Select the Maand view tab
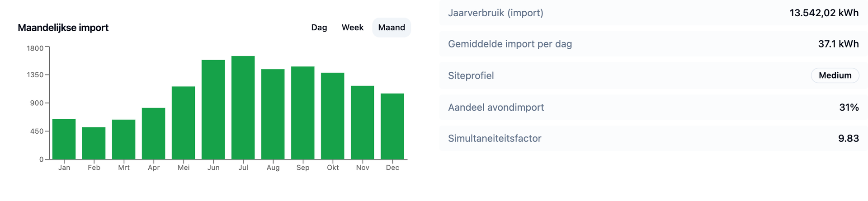Screen dimensions: 868x201 392,28
